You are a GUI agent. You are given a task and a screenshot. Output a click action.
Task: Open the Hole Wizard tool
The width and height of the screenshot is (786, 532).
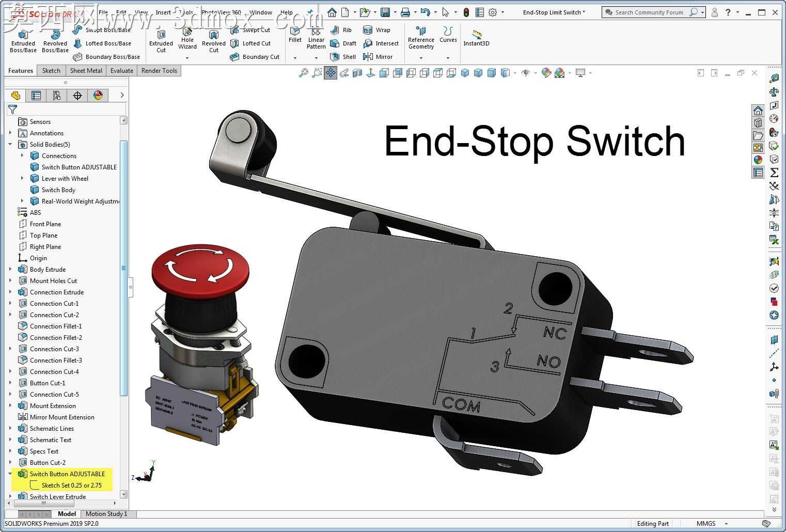tap(187, 38)
